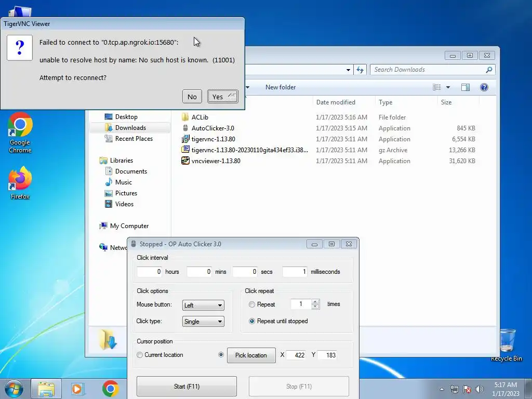Sort by the Date modified column
532x399 pixels.
click(x=344, y=102)
